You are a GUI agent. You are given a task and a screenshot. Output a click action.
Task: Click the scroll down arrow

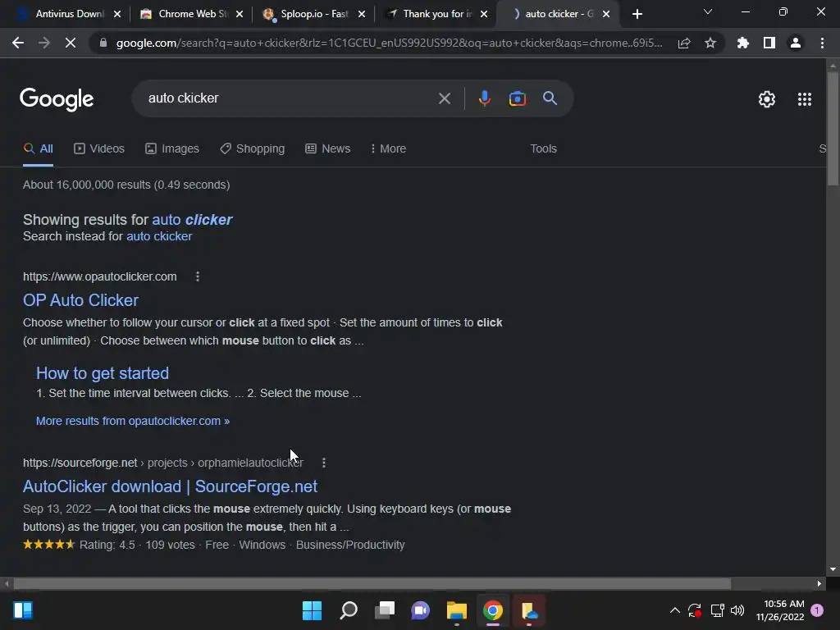(x=833, y=569)
